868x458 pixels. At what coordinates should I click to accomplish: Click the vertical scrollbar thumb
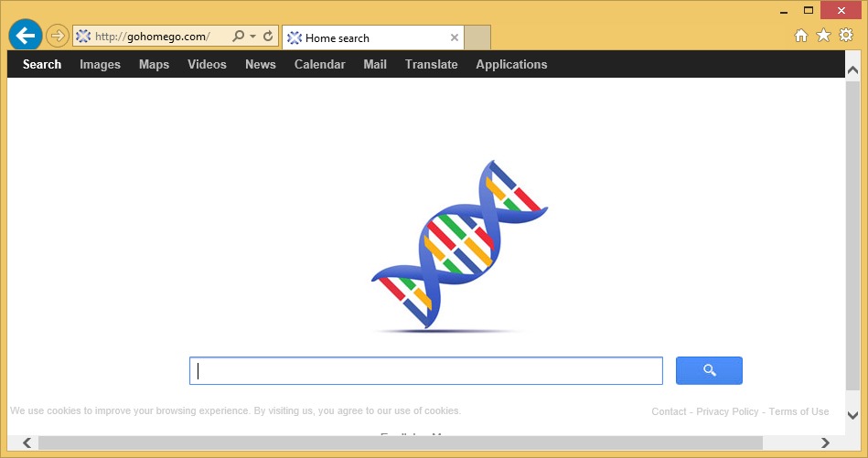coord(853,235)
